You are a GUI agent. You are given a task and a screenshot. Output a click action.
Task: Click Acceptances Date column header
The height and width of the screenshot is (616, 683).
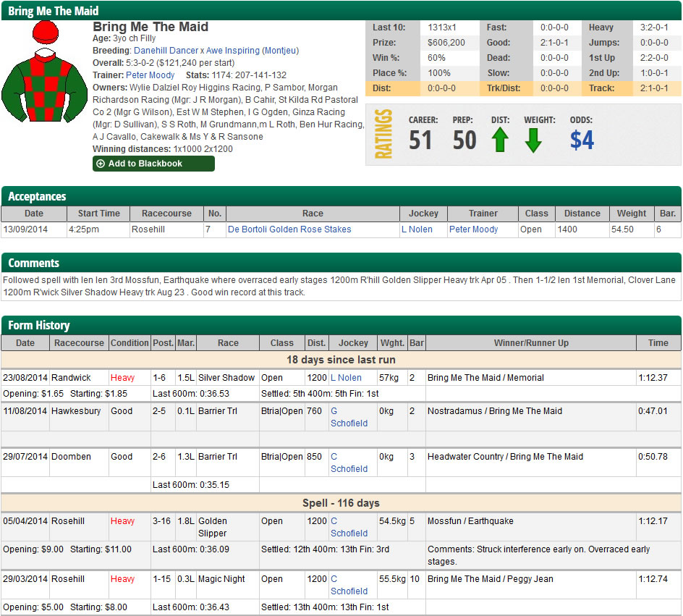tap(34, 214)
